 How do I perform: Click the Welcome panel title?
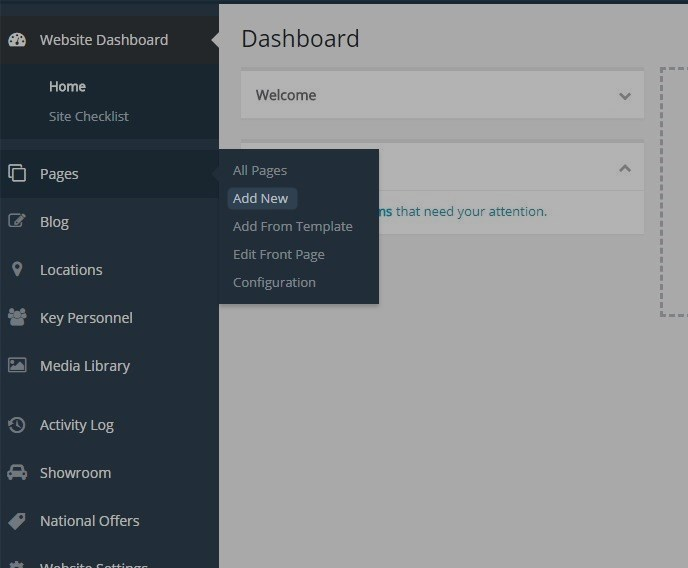pyautogui.click(x=286, y=95)
